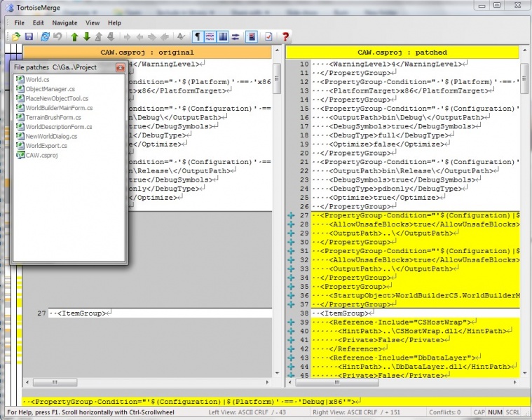This screenshot has height=420, width=532.
Task: Click the Save floppy disk icon
Action: 29,36
